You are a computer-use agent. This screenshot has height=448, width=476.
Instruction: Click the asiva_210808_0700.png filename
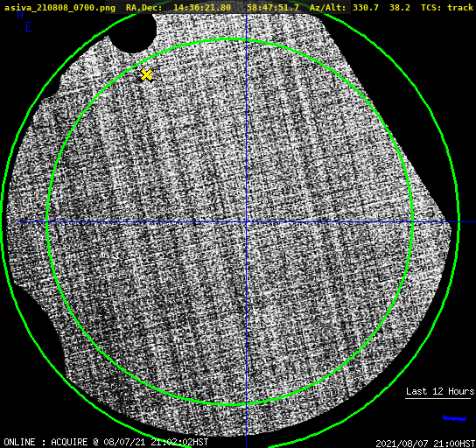(59, 7)
